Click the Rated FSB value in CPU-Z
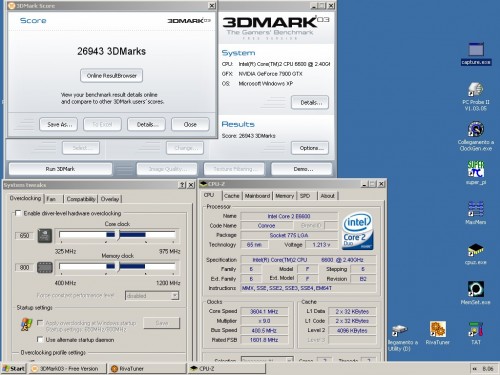This screenshot has width=500, height=375. pyautogui.click(x=264, y=340)
